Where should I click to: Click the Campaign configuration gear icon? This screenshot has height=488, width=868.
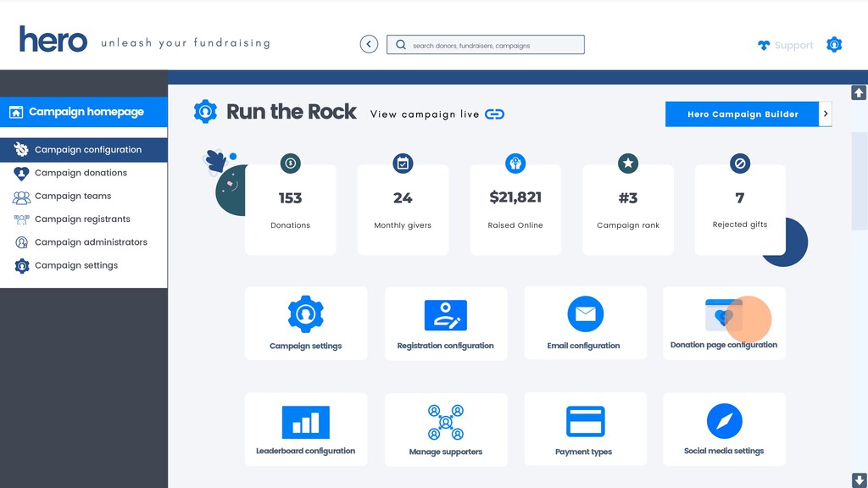point(21,149)
